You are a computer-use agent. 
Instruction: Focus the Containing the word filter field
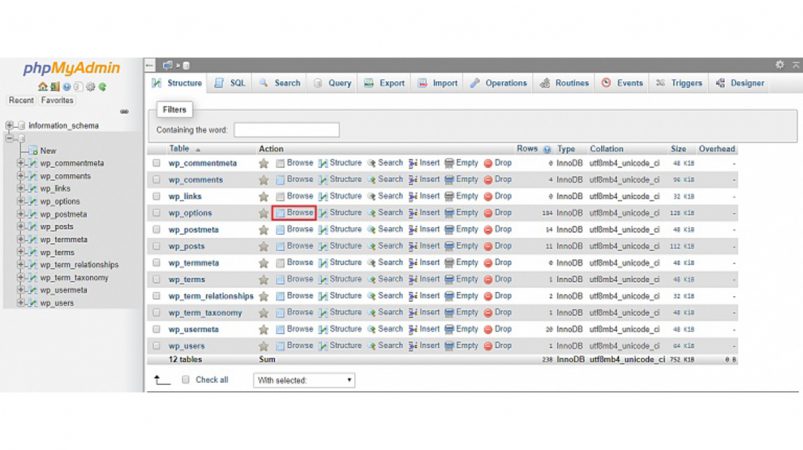click(287, 130)
